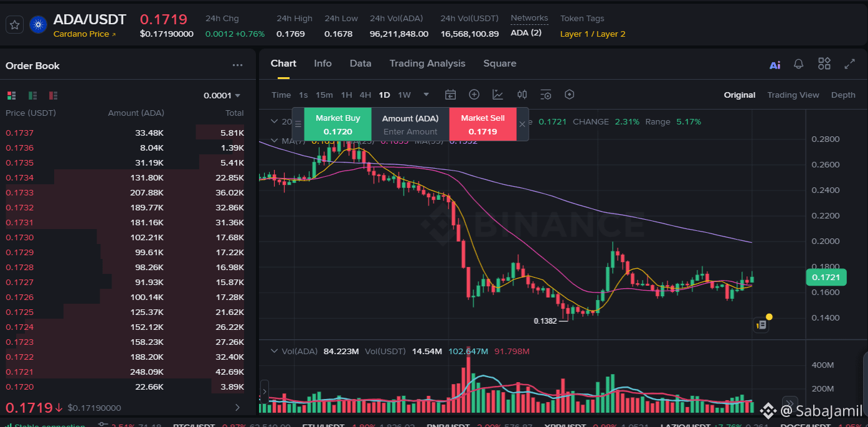Open the Square tab
This screenshot has width=868, height=427.
(x=499, y=63)
